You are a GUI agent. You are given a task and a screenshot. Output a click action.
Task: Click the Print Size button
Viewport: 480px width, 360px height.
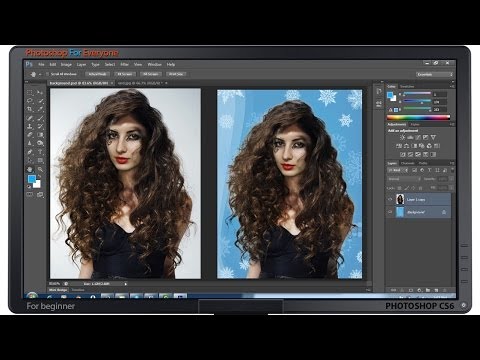click(x=176, y=74)
